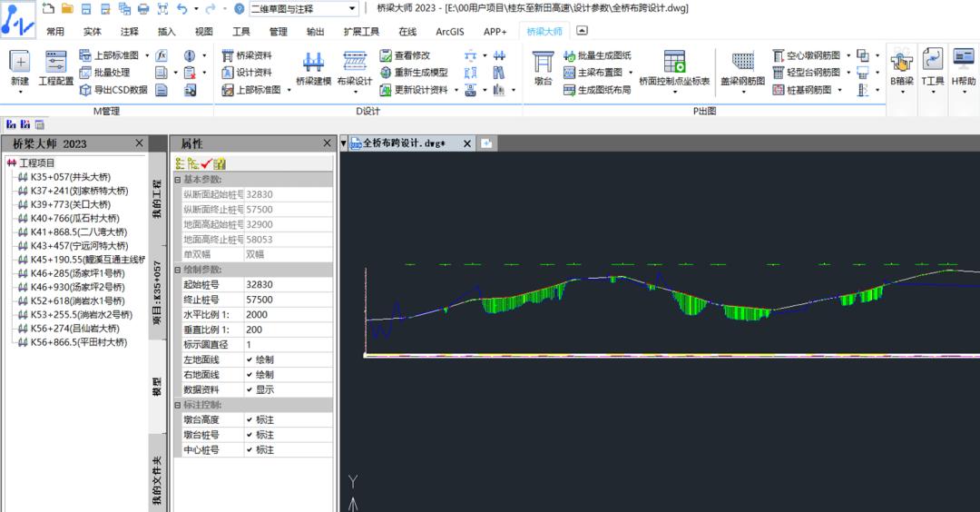Toggle 左地面线 绘制 checkbox
The image size is (980, 512).
tap(250, 359)
